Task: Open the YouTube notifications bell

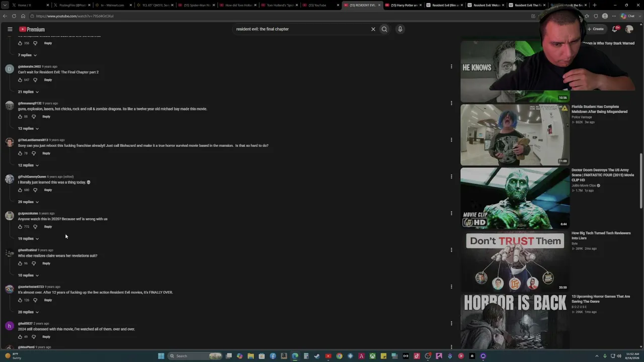Action: [615, 29]
